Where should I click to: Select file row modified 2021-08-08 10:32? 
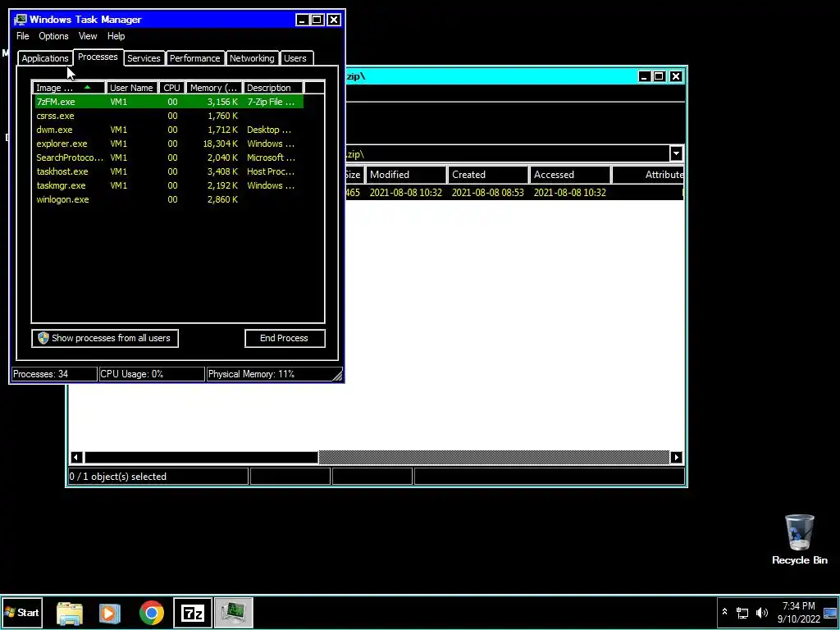click(514, 192)
